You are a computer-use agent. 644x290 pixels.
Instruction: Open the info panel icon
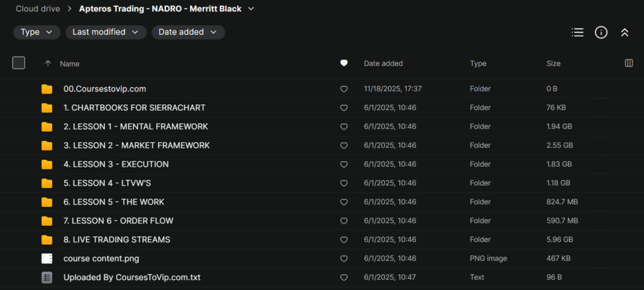pyautogui.click(x=601, y=33)
